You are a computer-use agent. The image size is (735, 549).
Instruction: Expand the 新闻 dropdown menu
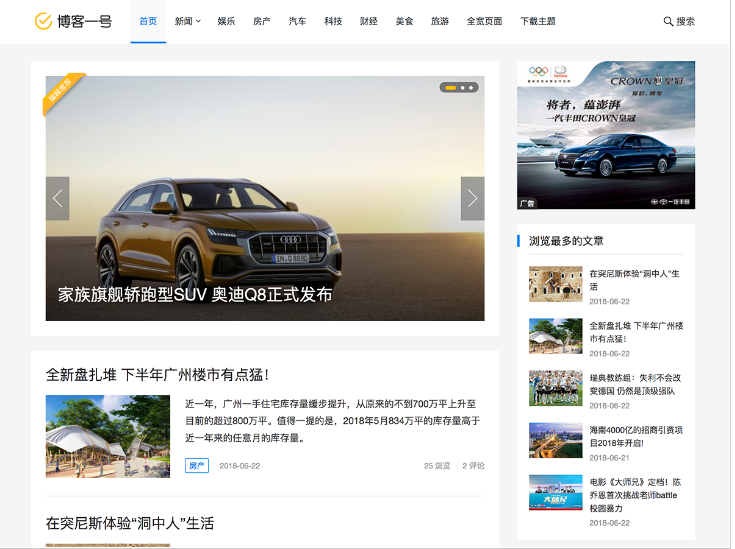click(x=188, y=21)
